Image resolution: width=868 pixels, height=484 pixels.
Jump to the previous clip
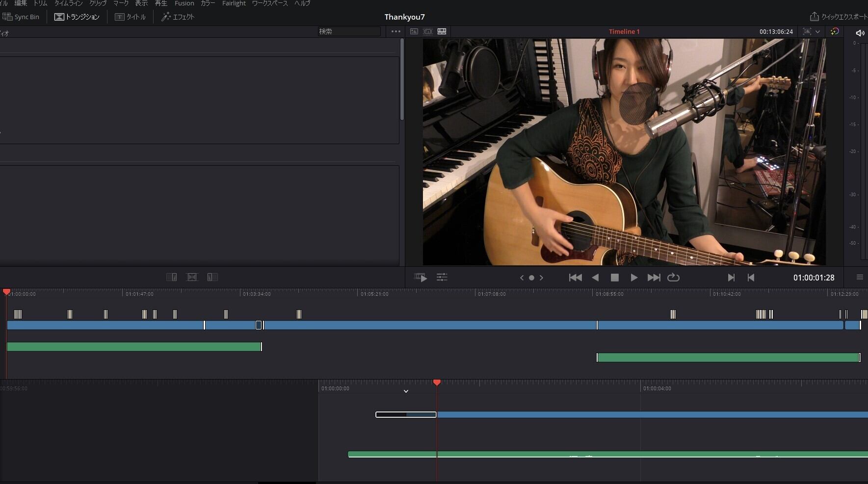[x=575, y=278]
